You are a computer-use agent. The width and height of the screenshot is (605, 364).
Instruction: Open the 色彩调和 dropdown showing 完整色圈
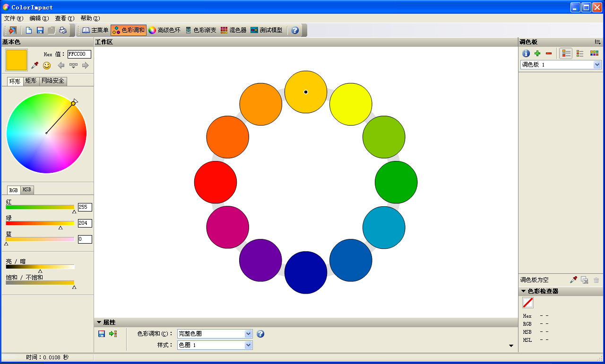click(x=215, y=334)
